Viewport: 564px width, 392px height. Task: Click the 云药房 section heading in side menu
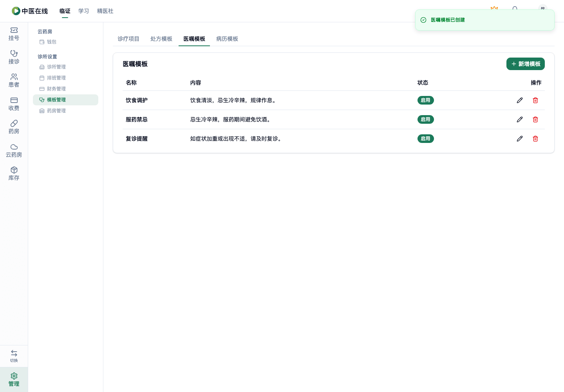[45, 32]
